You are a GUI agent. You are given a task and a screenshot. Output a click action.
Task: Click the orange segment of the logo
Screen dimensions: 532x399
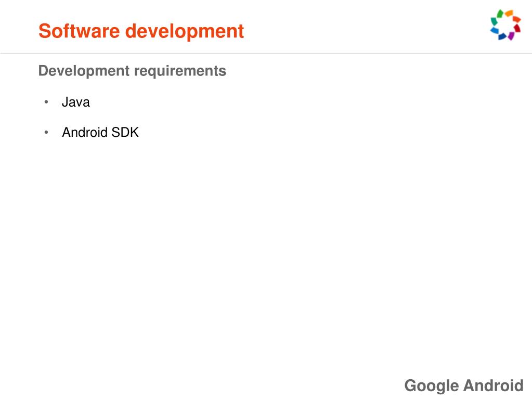point(509,13)
